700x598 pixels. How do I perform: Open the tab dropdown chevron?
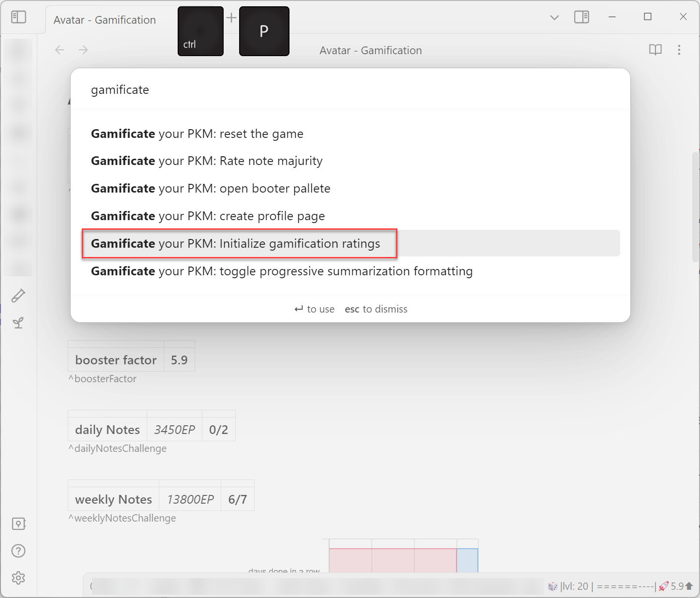pos(553,17)
